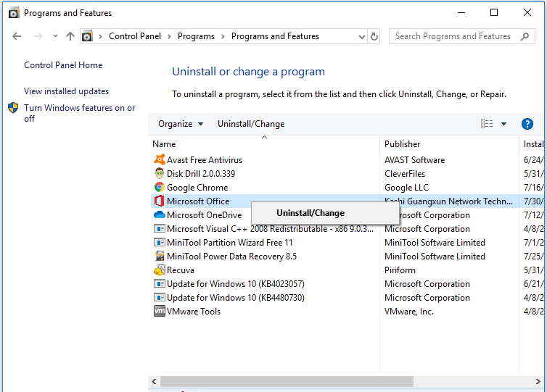Click the VMware Tools icon
Viewport: 547px width, 392px height.
160,311
